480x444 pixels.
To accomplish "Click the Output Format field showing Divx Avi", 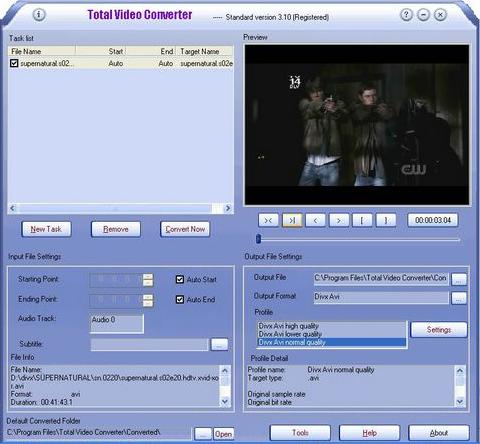I will (x=381, y=297).
